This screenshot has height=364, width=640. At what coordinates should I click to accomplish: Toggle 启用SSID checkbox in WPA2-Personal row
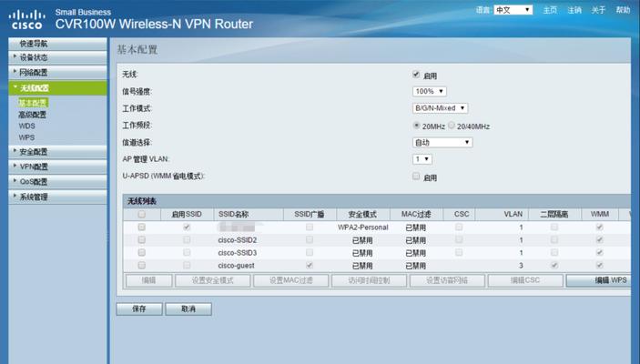pyautogui.click(x=187, y=227)
